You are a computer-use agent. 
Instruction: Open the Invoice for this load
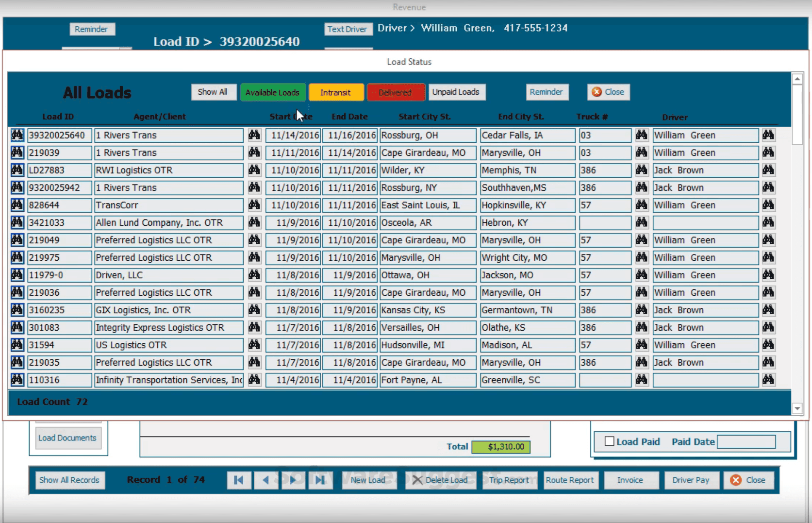click(630, 480)
